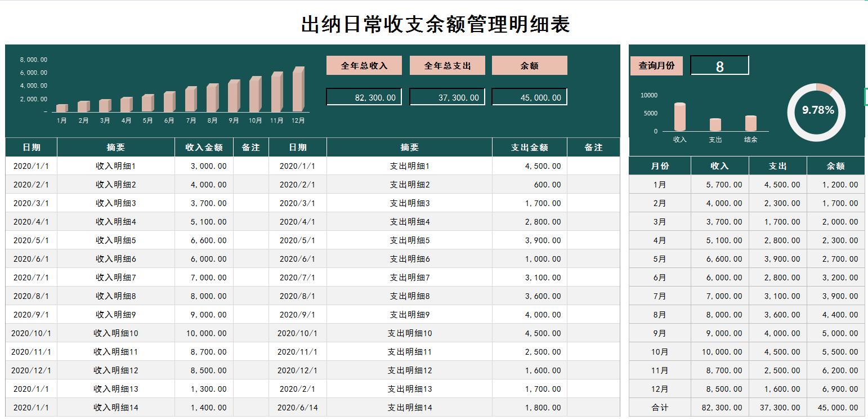The width and height of the screenshot is (868, 420).
Task: Select the month query input showing 8
Action: tap(719, 65)
